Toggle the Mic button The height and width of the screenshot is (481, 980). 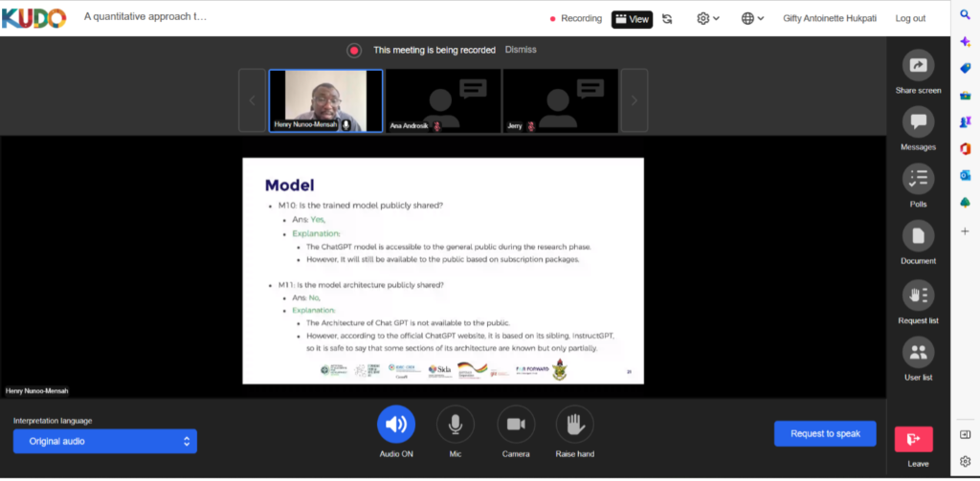click(456, 425)
